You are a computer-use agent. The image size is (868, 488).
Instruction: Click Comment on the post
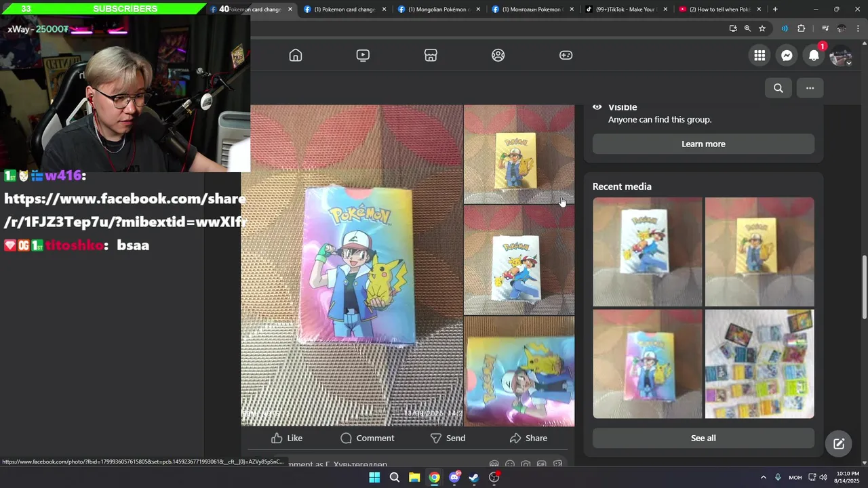click(x=368, y=438)
